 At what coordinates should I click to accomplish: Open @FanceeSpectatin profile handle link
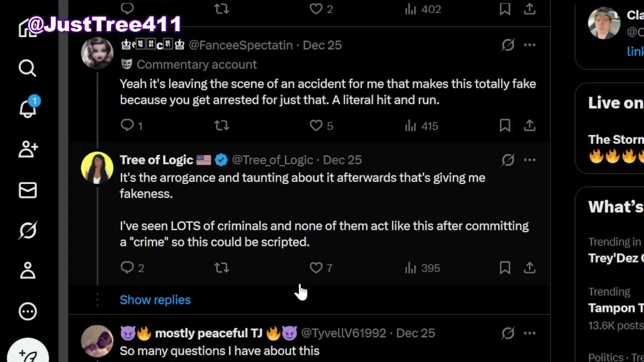[x=240, y=45]
